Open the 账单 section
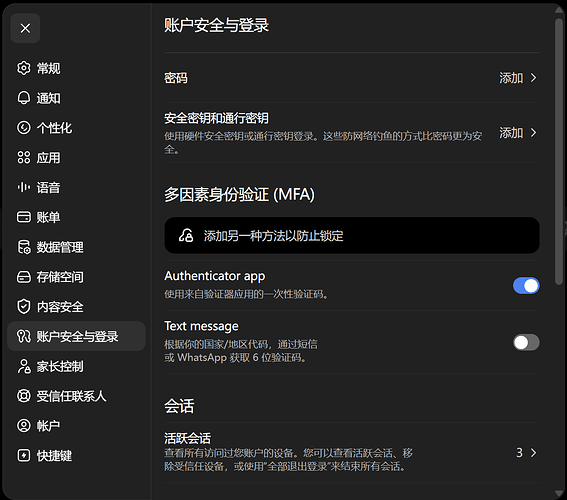The image size is (567, 500). pyautogui.click(x=76, y=217)
